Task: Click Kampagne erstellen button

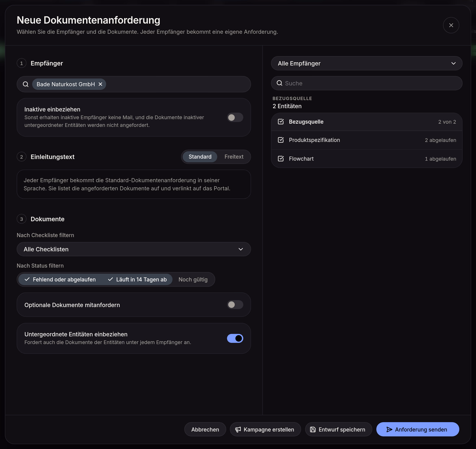Action: pos(265,429)
